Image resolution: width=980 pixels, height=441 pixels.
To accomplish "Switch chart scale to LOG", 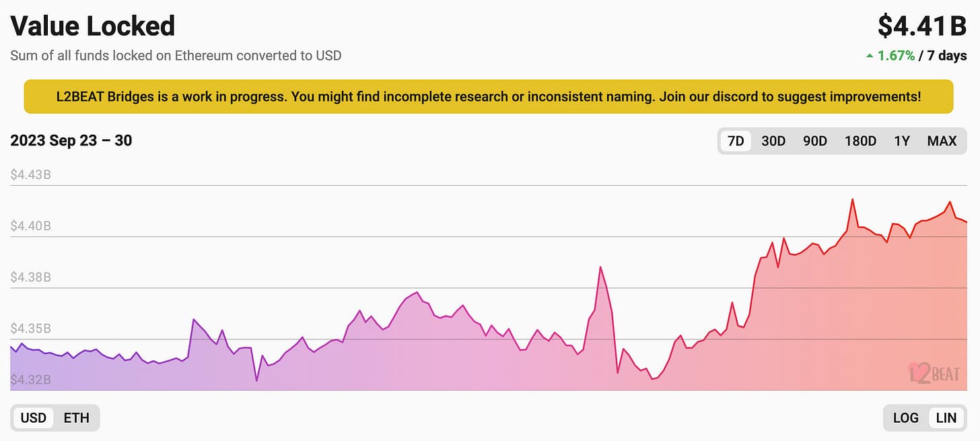I will [x=905, y=417].
